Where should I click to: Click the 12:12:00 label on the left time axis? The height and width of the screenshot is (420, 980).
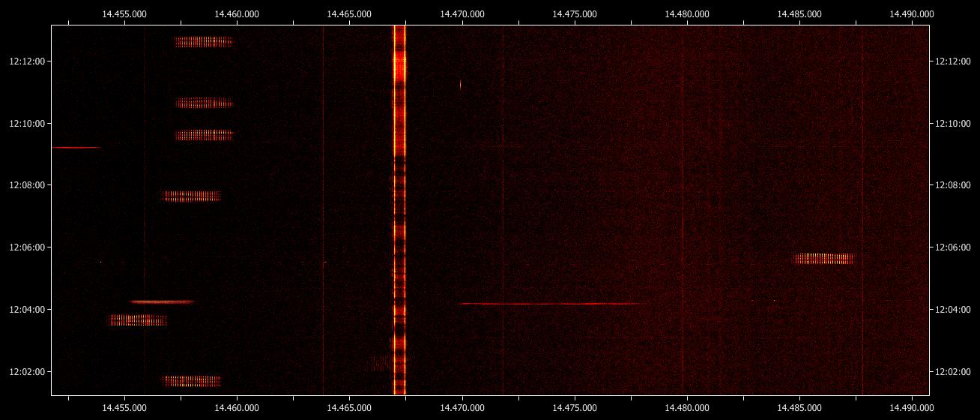(26, 61)
